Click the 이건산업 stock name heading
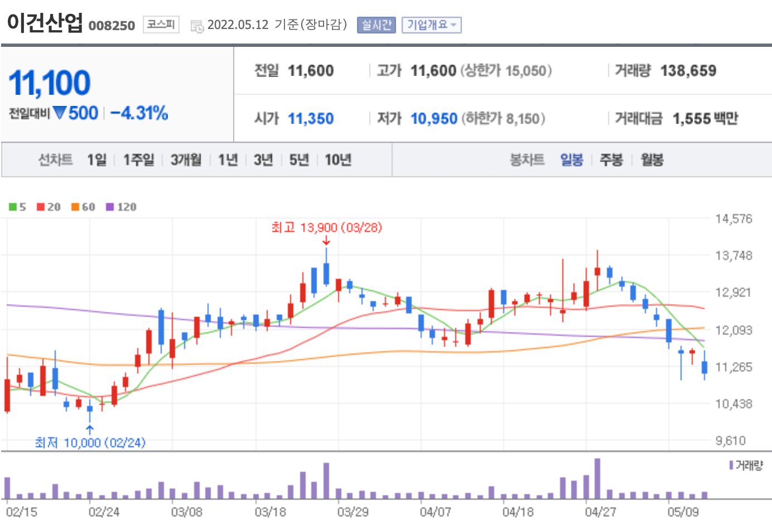Screen dimensions: 772x532 (45, 22)
